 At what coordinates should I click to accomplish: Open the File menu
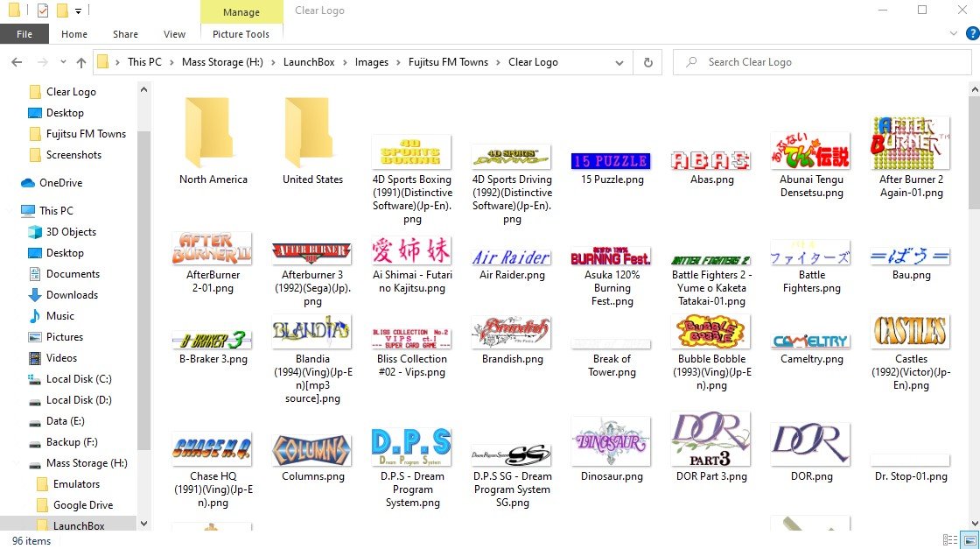(24, 34)
